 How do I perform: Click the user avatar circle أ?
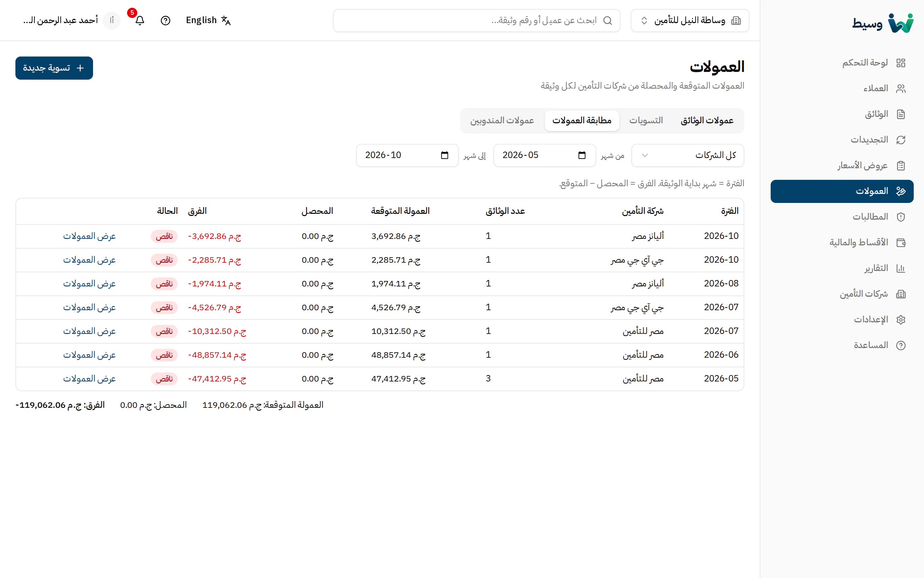pyautogui.click(x=112, y=20)
